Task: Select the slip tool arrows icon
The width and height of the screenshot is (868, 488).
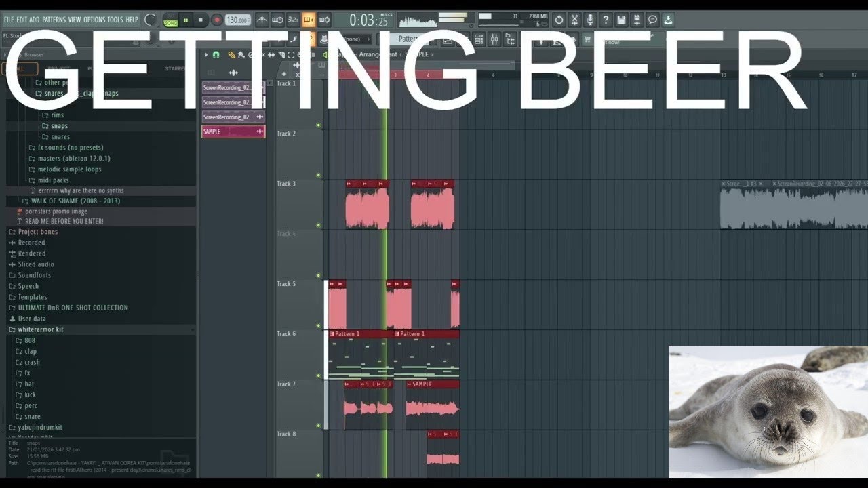Action: click(x=271, y=55)
